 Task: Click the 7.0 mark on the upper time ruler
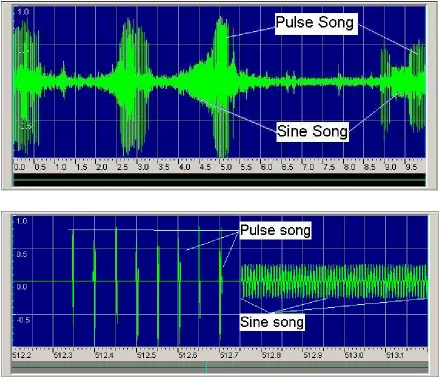click(x=308, y=167)
